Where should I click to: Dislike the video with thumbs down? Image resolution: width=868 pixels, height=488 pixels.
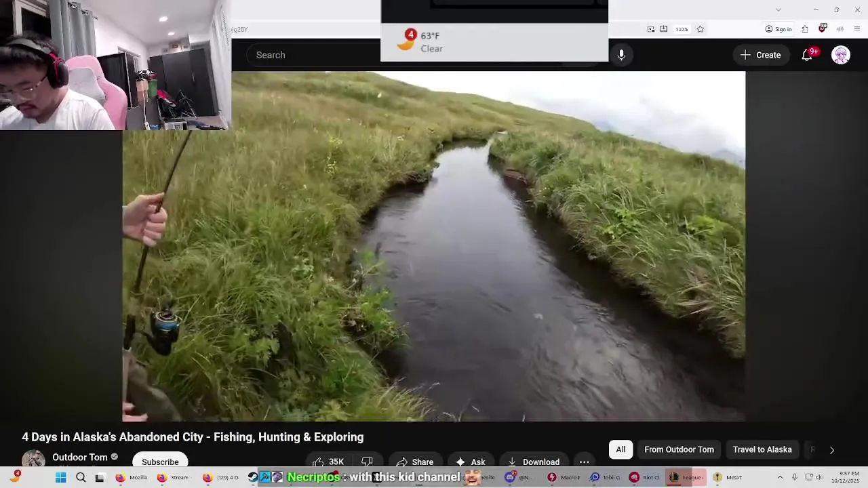click(367, 462)
